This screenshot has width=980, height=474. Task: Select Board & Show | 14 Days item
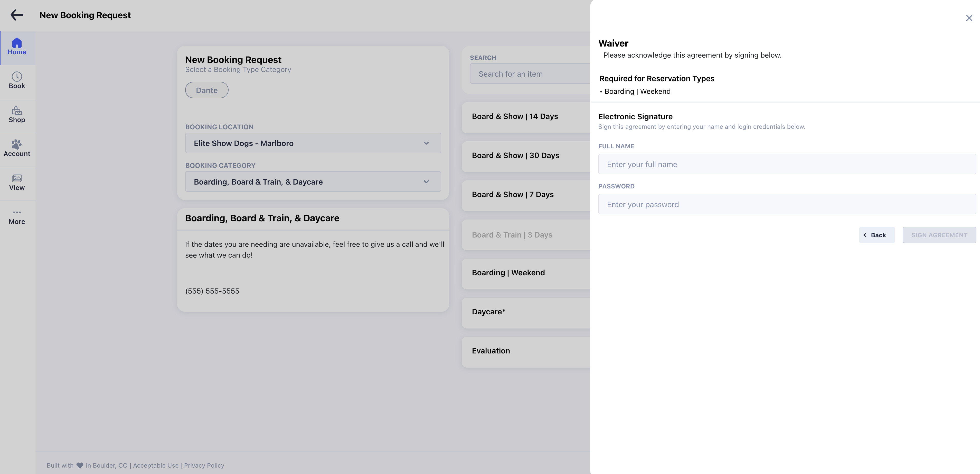click(x=525, y=116)
